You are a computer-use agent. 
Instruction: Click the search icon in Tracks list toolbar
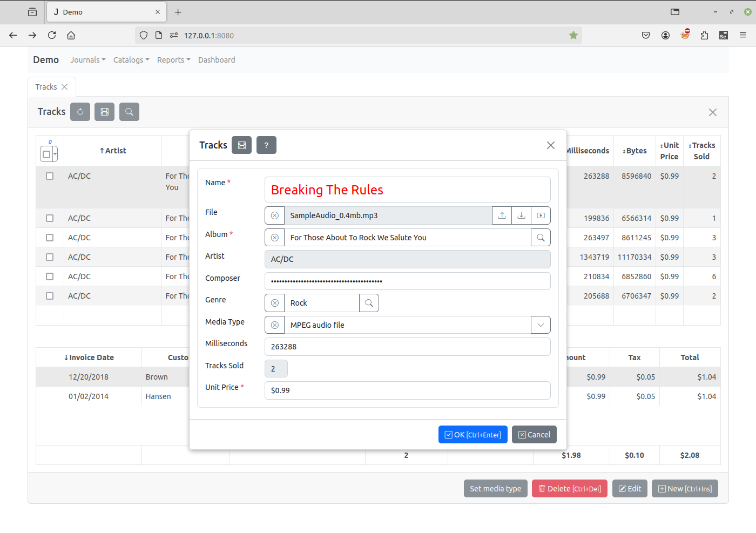pos(129,112)
